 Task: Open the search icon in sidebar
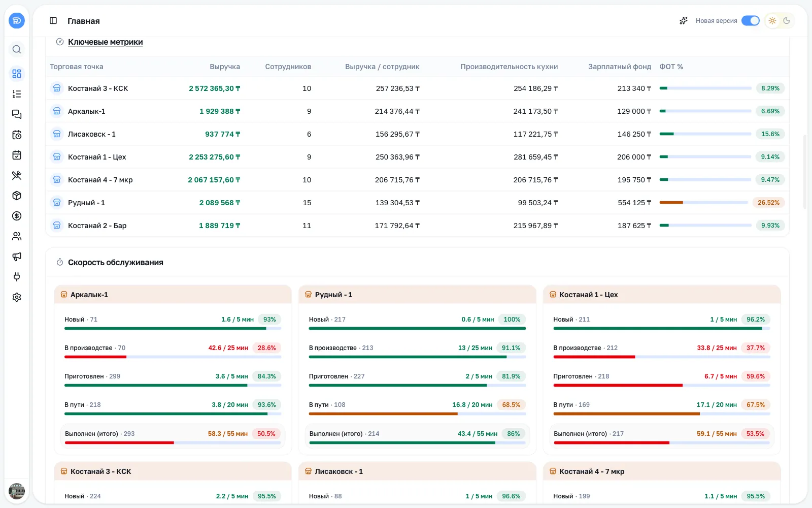pyautogui.click(x=17, y=49)
